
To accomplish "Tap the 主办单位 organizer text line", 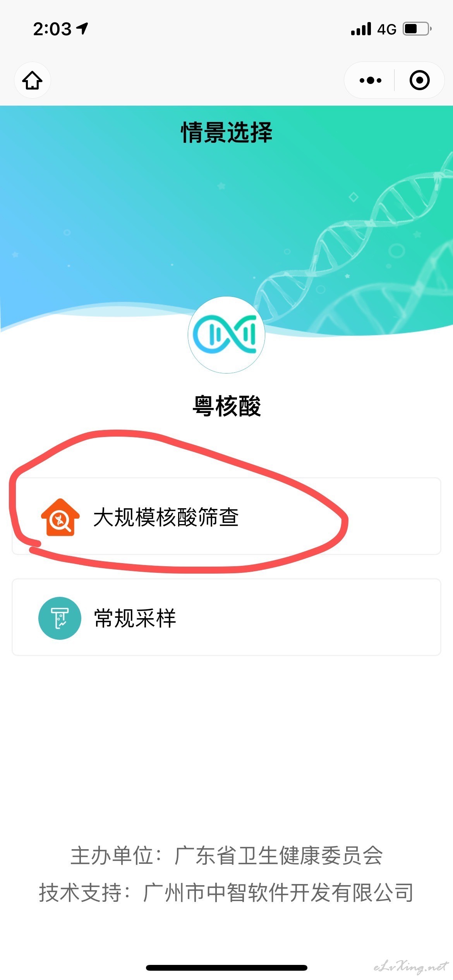I will coord(226,855).
